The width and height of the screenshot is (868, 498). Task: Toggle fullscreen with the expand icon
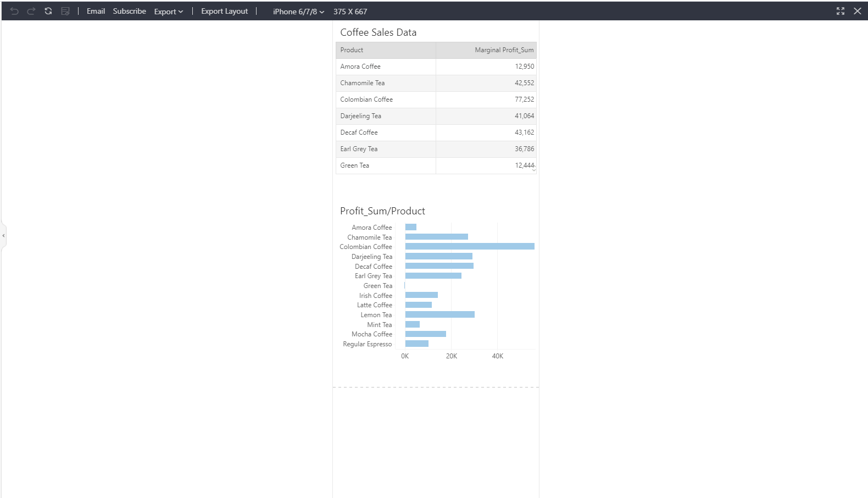[841, 11]
